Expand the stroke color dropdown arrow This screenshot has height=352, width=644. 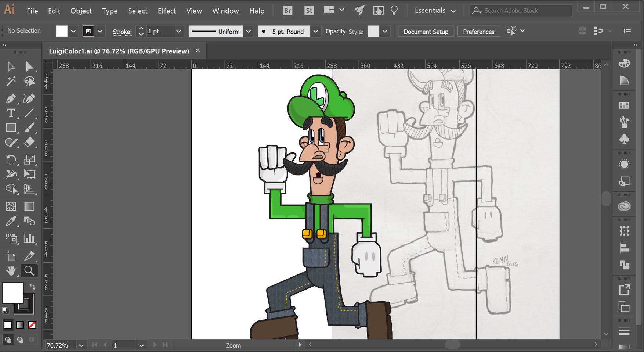tap(100, 31)
